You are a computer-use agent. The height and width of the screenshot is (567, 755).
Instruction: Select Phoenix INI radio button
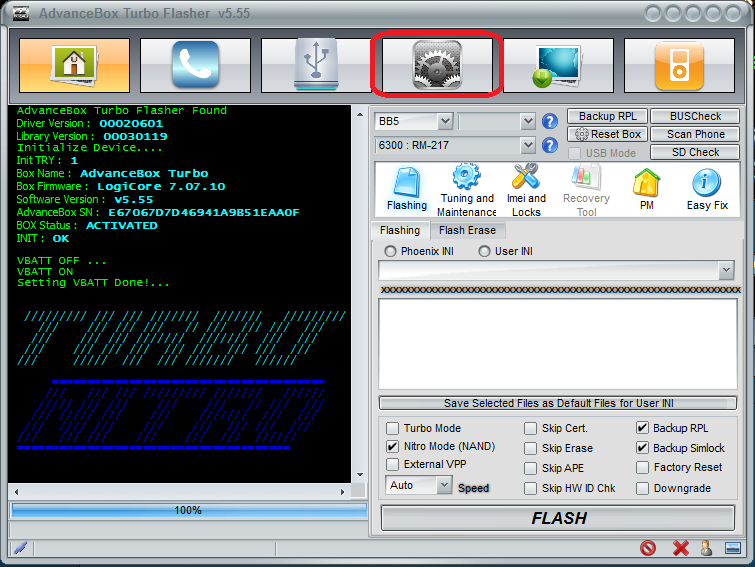click(390, 251)
